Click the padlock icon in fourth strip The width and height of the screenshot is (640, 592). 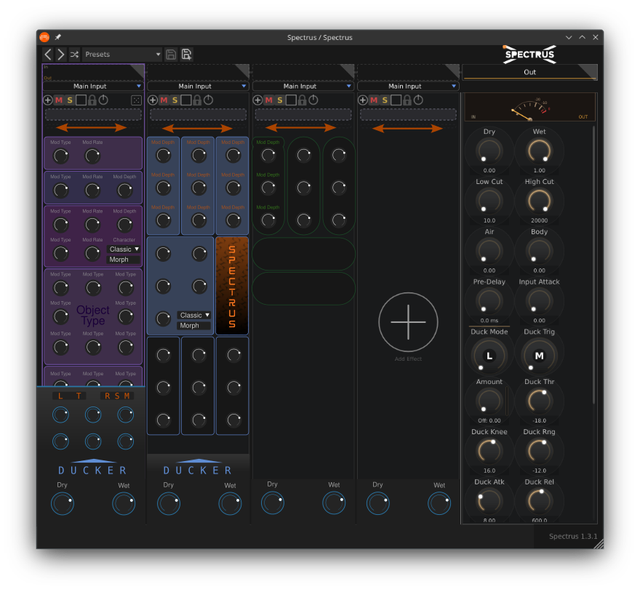pos(407,100)
